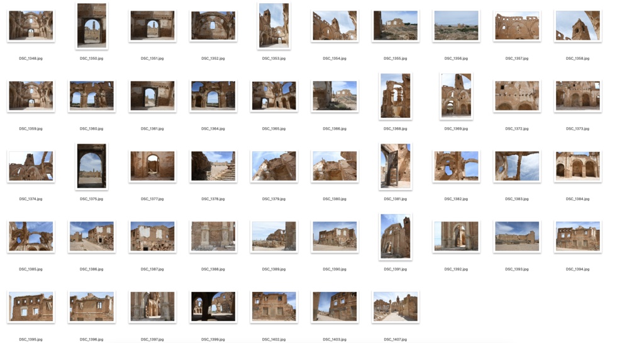Select the DSC_1372.jpg thumbnail
Viewport: 644px width, 343px height.
tap(517, 96)
